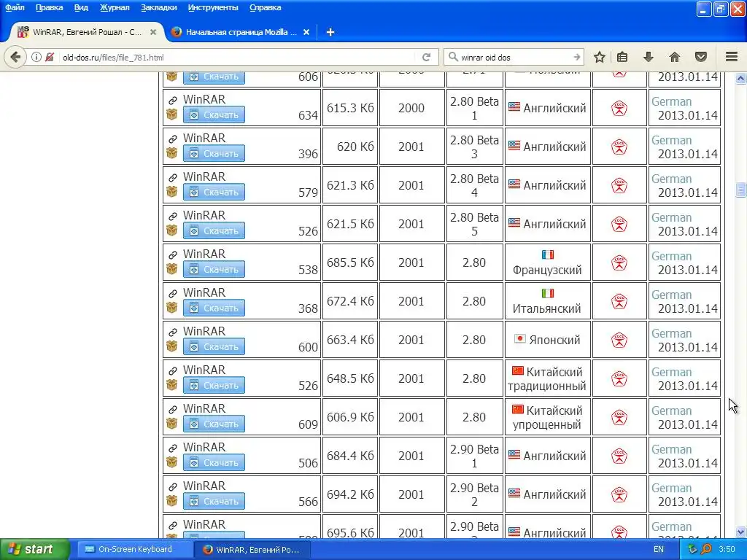This screenshot has width=747, height=560.
Task: Click the browser Back arrow button
Action: pos(15,57)
